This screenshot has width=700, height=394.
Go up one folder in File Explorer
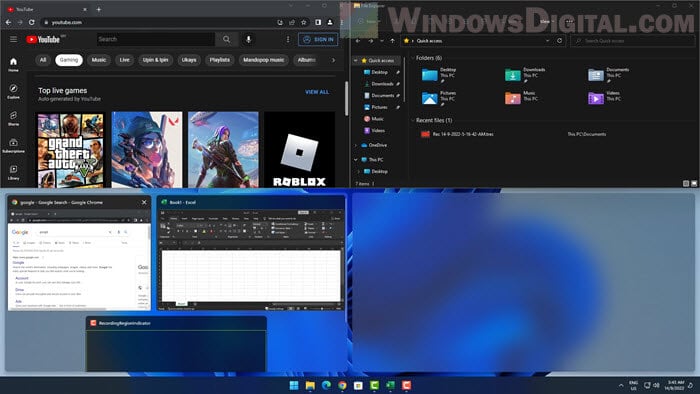coord(392,41)
